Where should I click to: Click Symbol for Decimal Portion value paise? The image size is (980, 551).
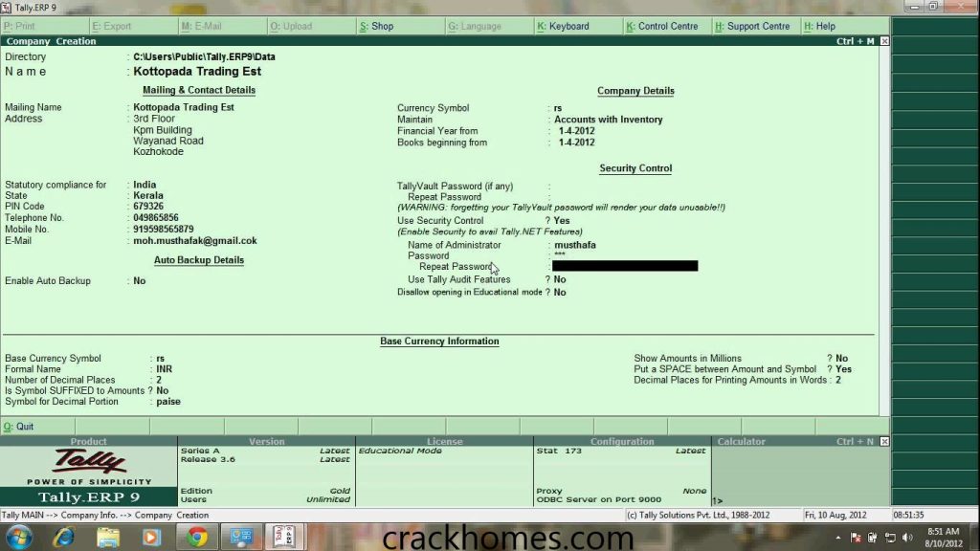(168, 402)
